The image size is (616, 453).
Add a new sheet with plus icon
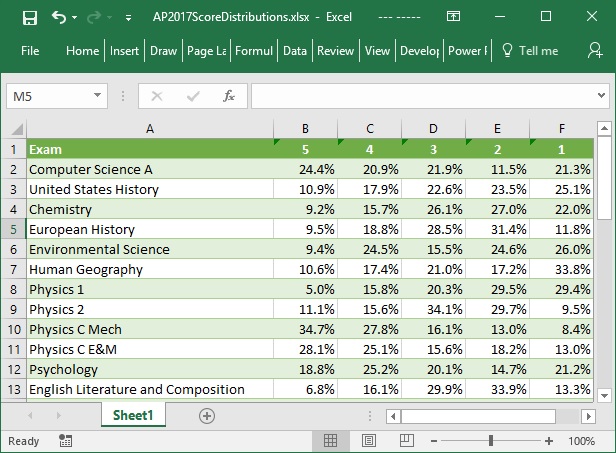(207, 415)
